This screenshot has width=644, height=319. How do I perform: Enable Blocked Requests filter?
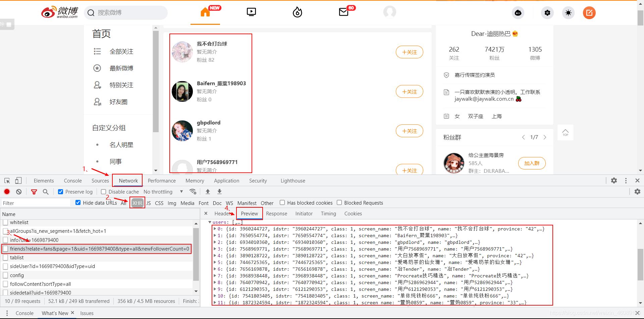(339, 202)
